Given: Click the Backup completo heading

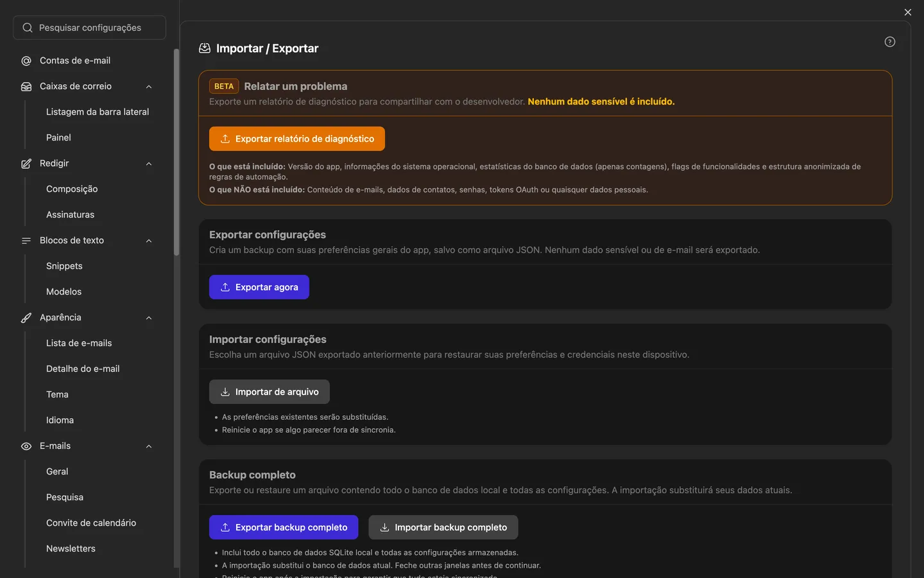Looking at the screenshot, I should (x=252, y=475).
